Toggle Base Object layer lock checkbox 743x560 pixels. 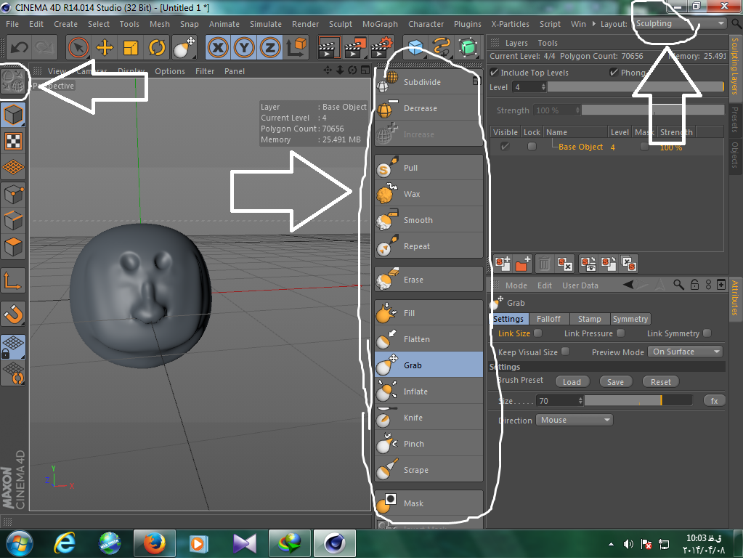tap(532, 147)
